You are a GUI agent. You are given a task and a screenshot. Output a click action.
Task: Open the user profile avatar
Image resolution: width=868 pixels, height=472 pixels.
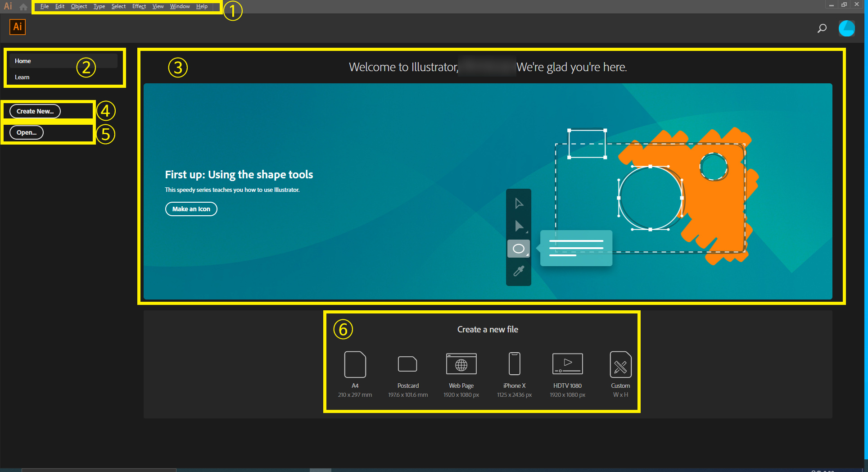coord(846,28)
